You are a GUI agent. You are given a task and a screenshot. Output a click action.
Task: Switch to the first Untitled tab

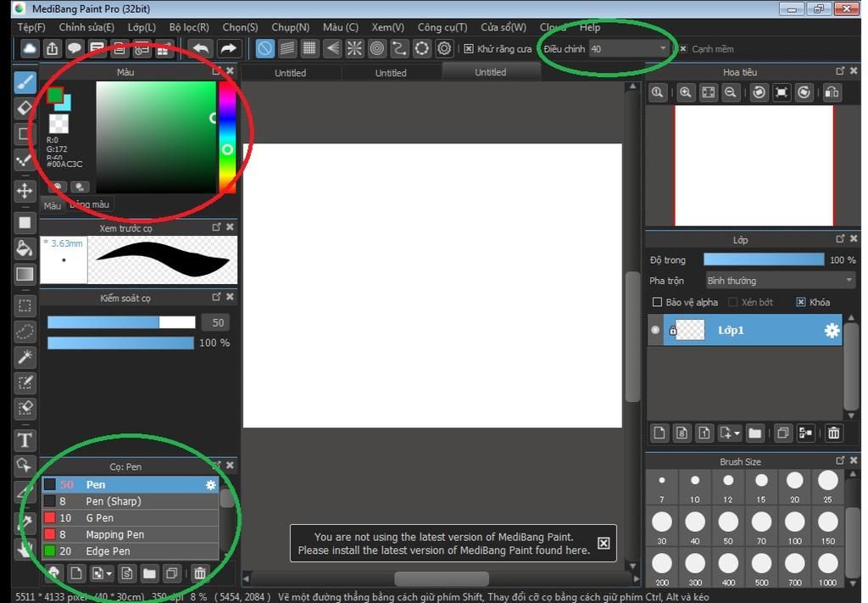click(291, 73)
